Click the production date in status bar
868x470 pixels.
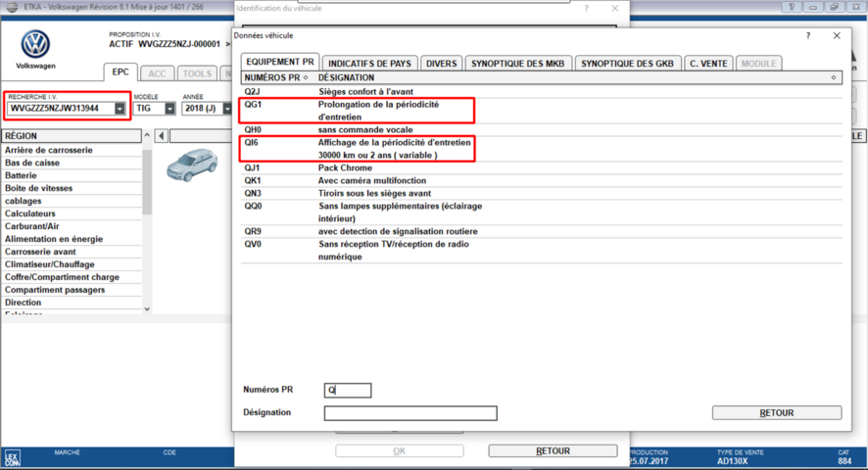648,461
